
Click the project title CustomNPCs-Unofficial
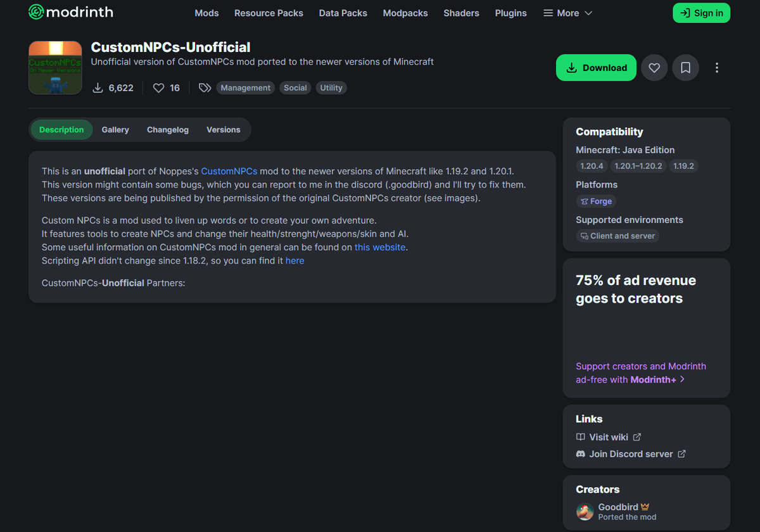coord(171,47)
